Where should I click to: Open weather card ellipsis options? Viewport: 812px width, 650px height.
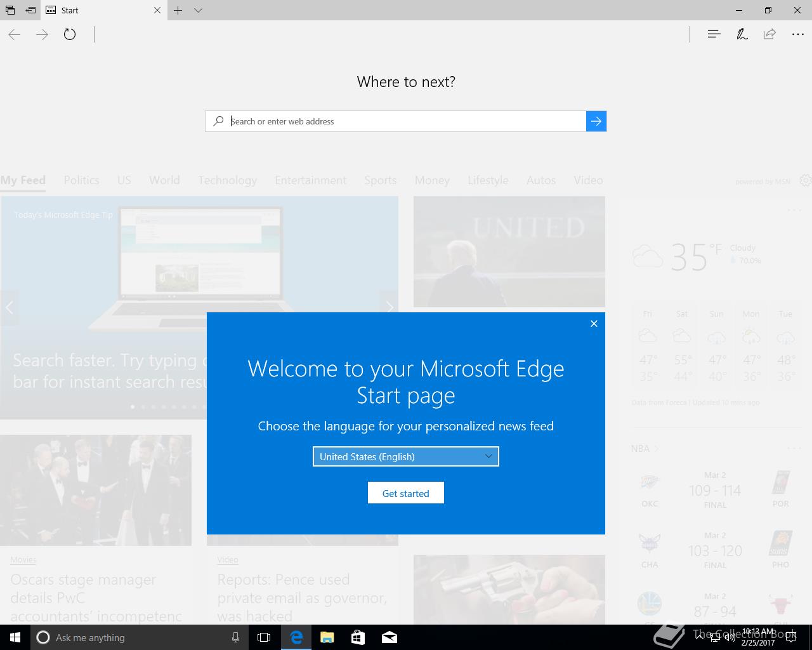(794, 210)
